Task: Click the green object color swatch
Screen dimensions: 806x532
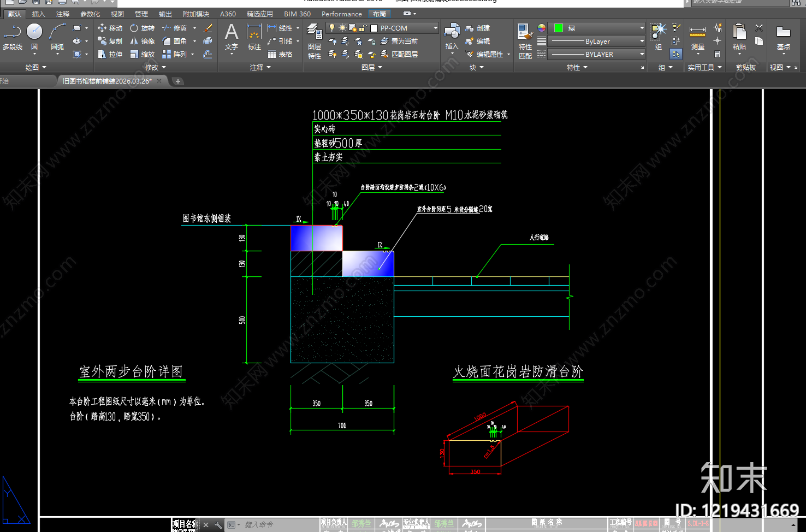Action: click(559, 28)
